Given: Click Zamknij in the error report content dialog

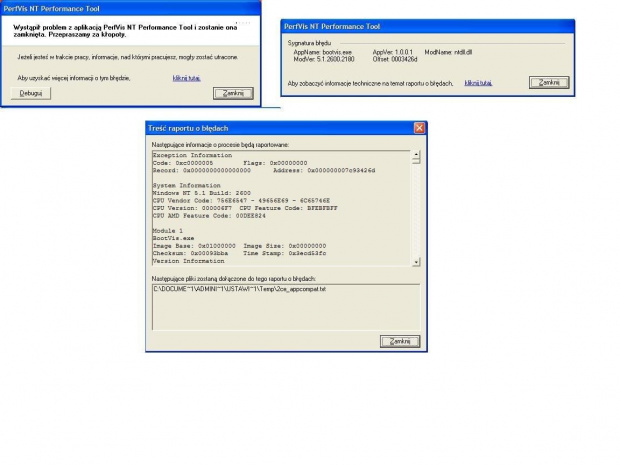Looking at the screenshot, I should [400, 341].
